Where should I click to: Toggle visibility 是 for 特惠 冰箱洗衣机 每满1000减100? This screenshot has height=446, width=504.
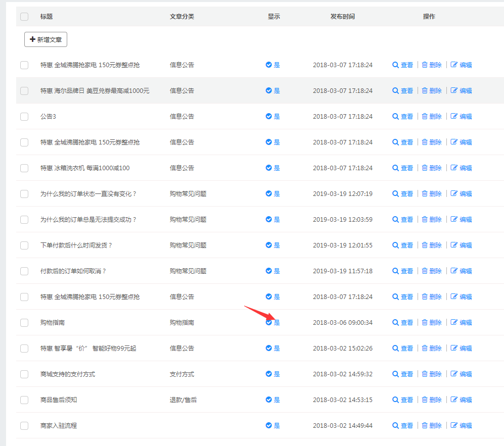click(x=272, y=167)
